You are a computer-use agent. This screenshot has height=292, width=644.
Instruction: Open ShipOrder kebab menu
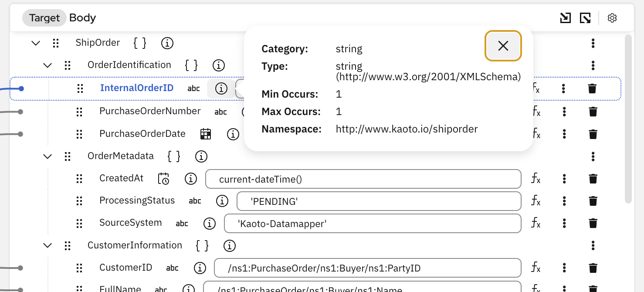593,43
